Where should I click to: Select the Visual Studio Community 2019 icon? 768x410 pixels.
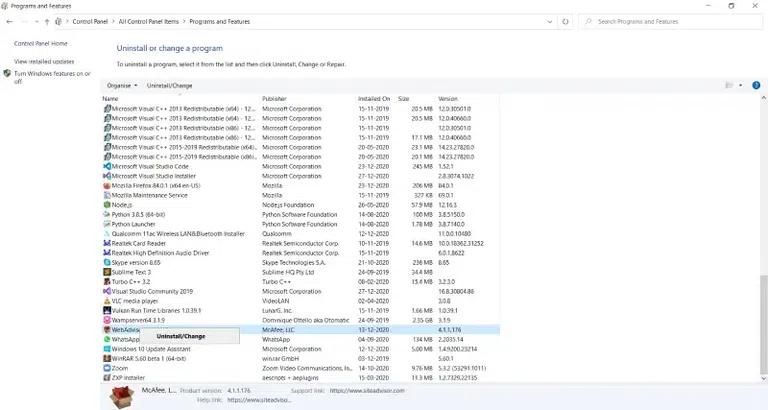pyautogui.click(x=107, y=291)
